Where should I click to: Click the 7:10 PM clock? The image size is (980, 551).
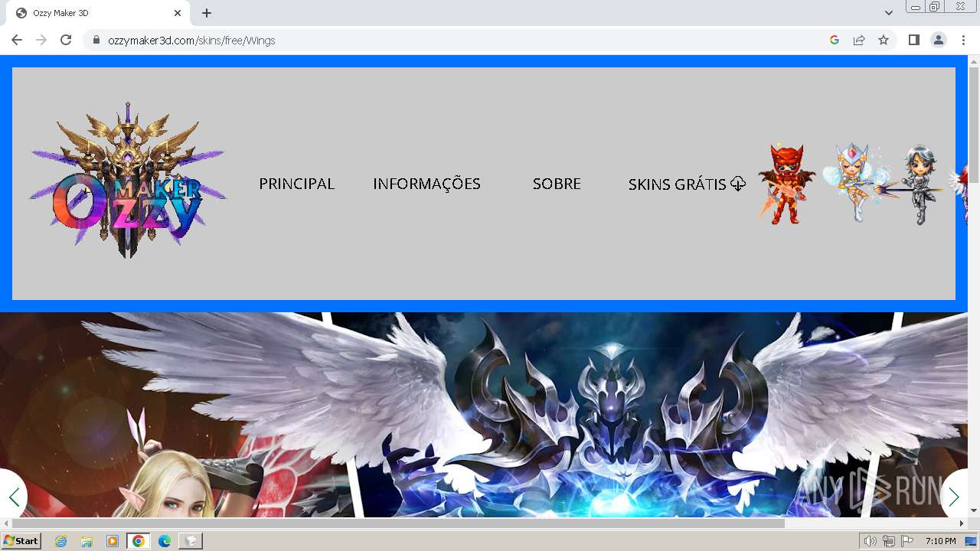(940, 541)
